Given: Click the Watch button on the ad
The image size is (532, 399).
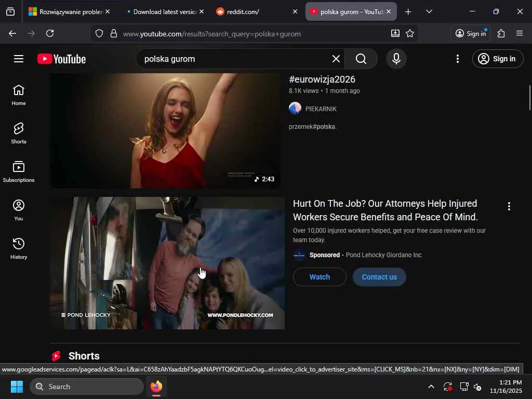Looking at the screenshot, I should click(x=320, y=277).
